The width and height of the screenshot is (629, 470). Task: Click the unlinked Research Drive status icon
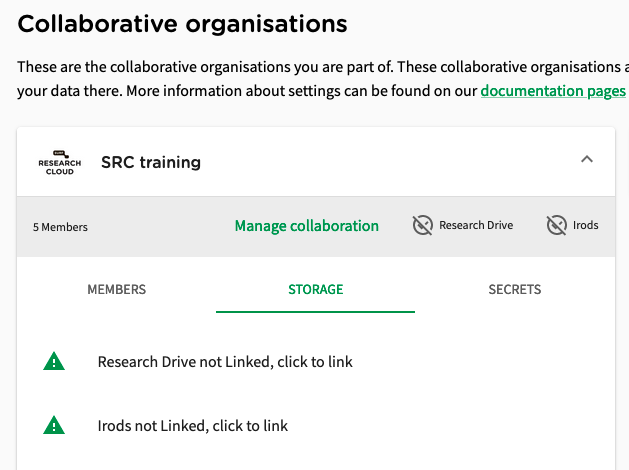(x=422, y=225)
